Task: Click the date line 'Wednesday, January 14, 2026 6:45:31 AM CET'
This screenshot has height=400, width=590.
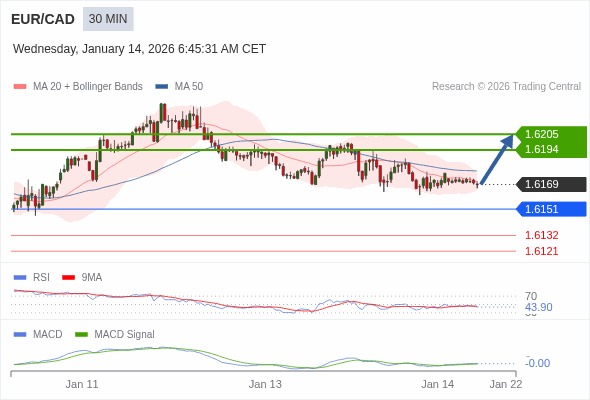Action: [x=139, y=49]
